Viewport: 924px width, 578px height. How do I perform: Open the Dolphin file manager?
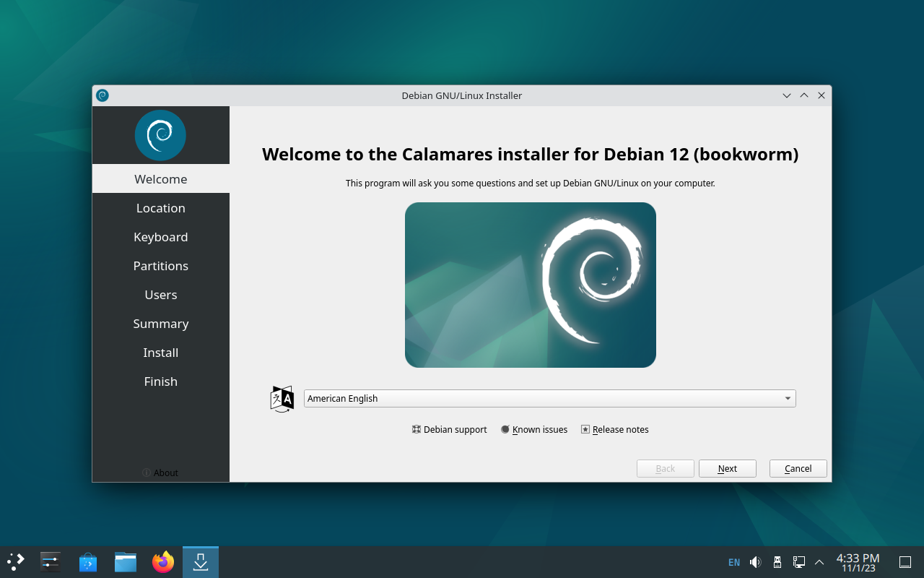tap(126, 561)
